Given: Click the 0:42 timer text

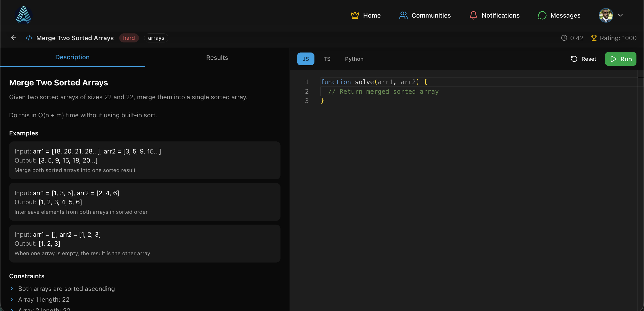Looking at the screenshot, I should [577, 38].
